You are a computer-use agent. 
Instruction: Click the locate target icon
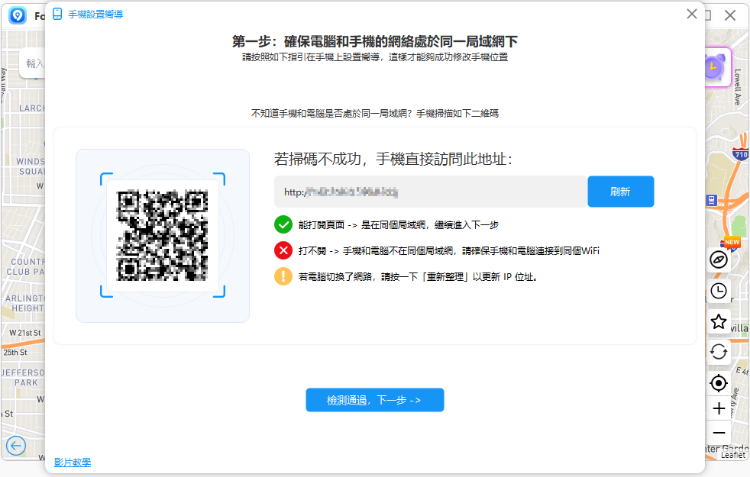(718, 383)
